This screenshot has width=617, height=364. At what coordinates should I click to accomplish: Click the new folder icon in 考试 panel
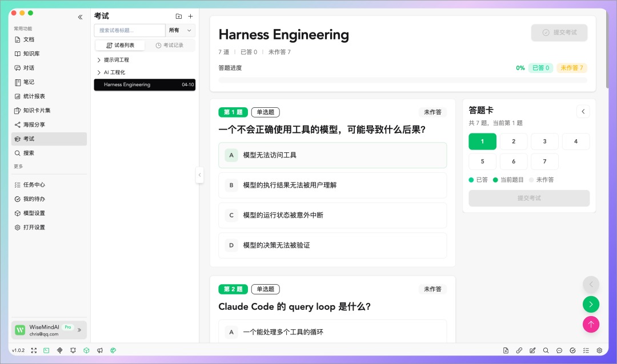click(x=179, y=16)
